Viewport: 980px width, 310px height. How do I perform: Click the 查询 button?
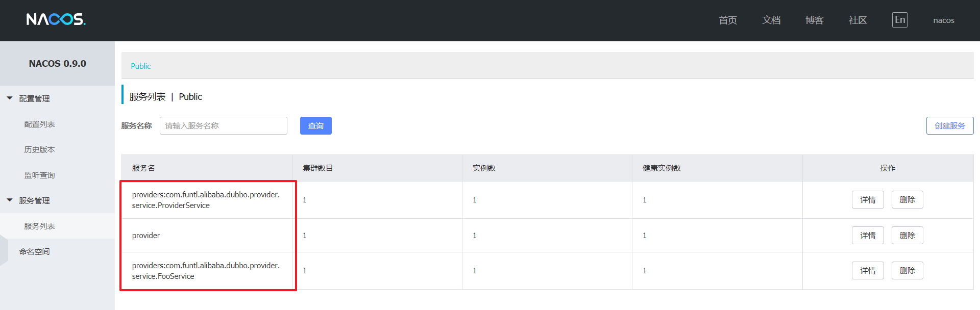[316, 125]
